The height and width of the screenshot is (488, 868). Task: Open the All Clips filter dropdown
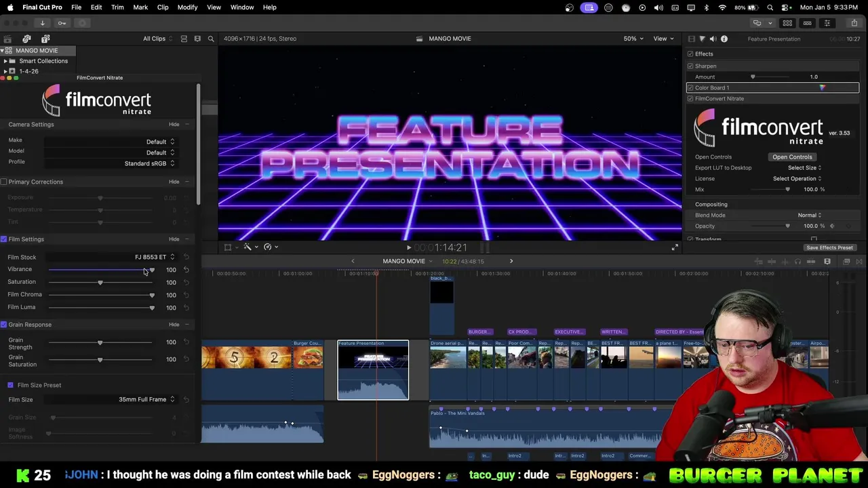pos(157,39)
